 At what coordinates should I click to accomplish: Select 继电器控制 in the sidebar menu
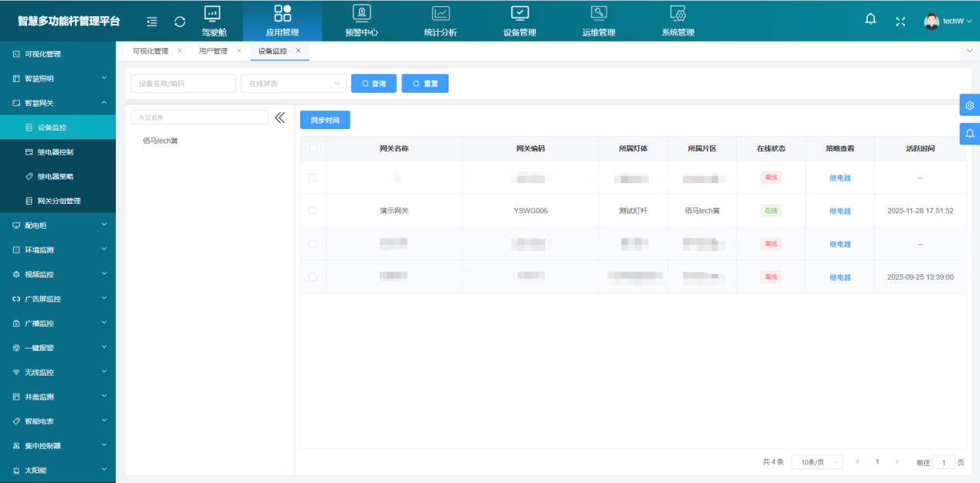pos(66,152)
